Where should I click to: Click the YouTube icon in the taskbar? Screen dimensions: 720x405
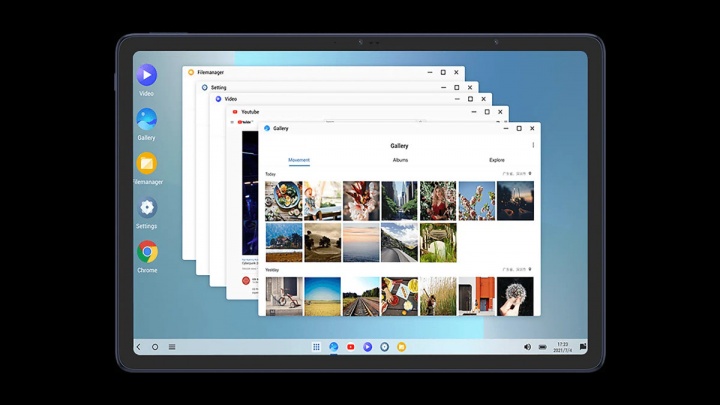[350, 347]
